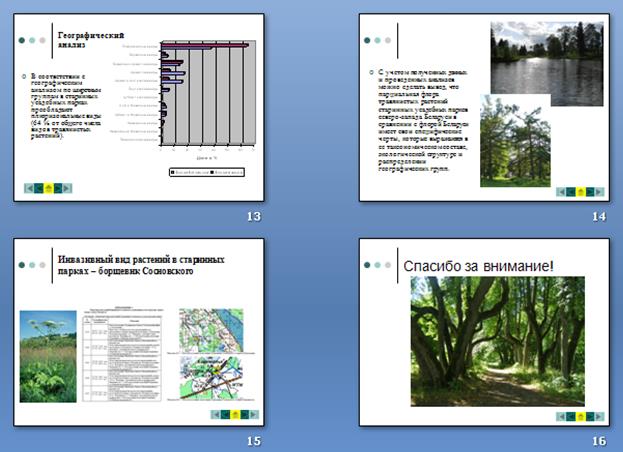
Task: Click the home button on slide 15
Action: pos(235,413)
